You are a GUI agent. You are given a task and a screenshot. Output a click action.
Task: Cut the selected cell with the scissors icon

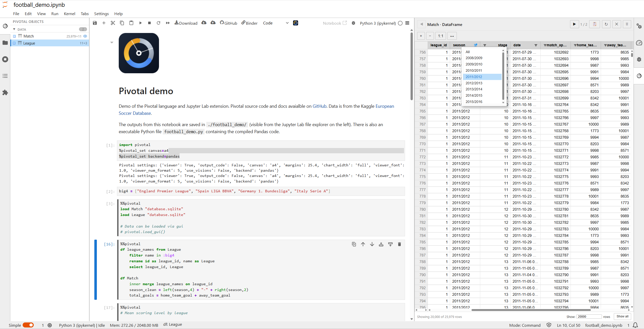pos(113,23)
